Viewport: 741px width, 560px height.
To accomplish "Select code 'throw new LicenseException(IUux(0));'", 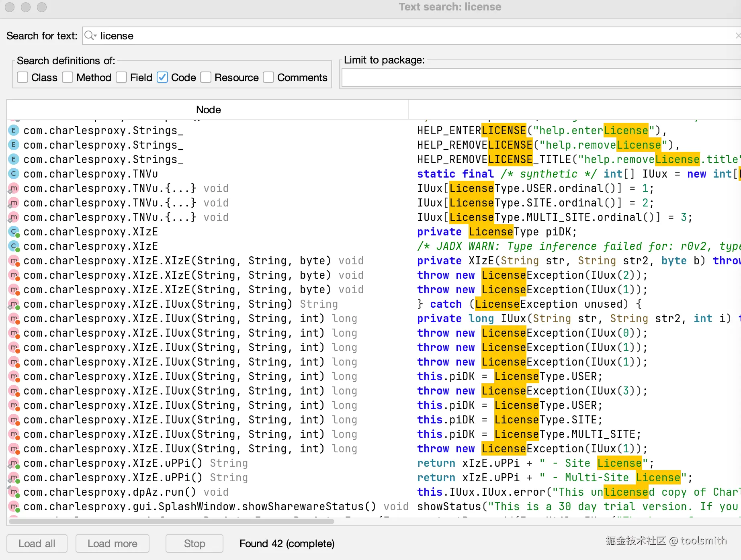I will pyautogui.click(x=532, y=333).
